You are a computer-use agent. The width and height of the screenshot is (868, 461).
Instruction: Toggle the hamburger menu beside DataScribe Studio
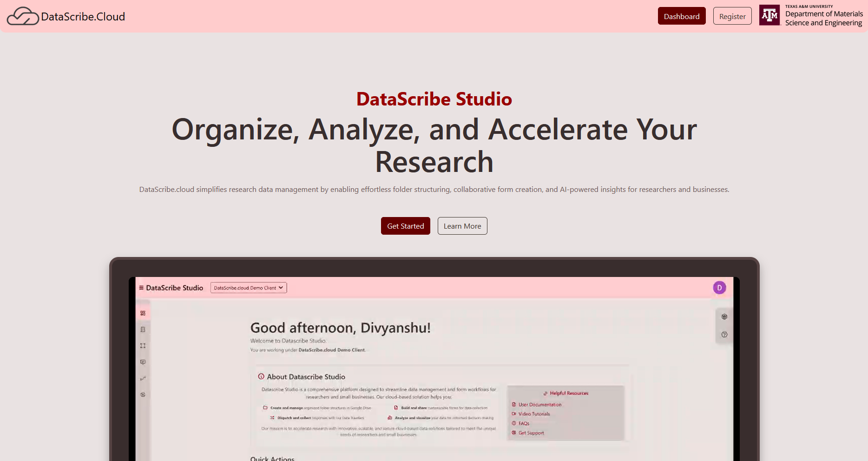point(141,287)
